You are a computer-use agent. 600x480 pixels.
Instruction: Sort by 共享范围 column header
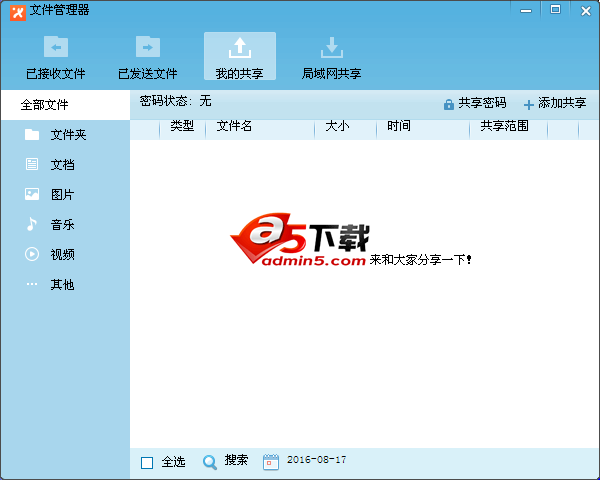click(x=504, y=126)
